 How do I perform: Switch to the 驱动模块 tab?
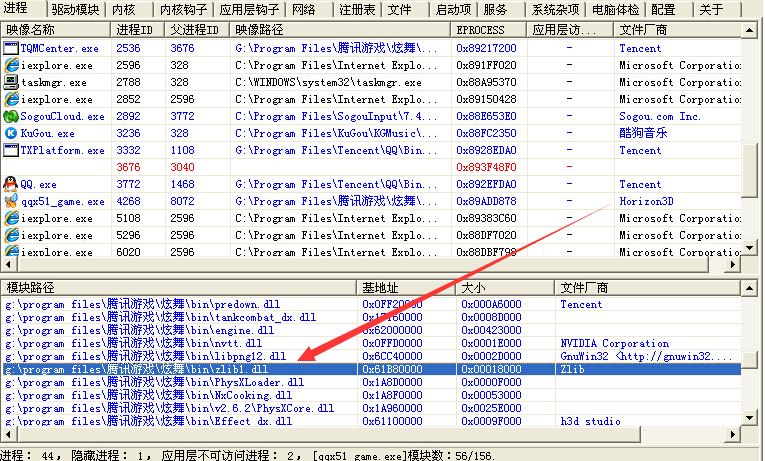76,9
